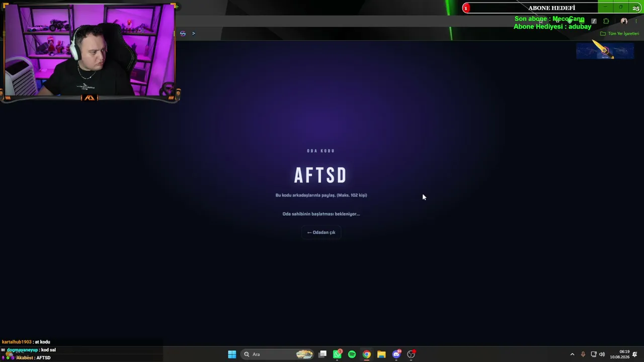The image size is (644, 362).
Task: Switch to Google Chrome on the taskbar
Action: [x=367, y=354]
